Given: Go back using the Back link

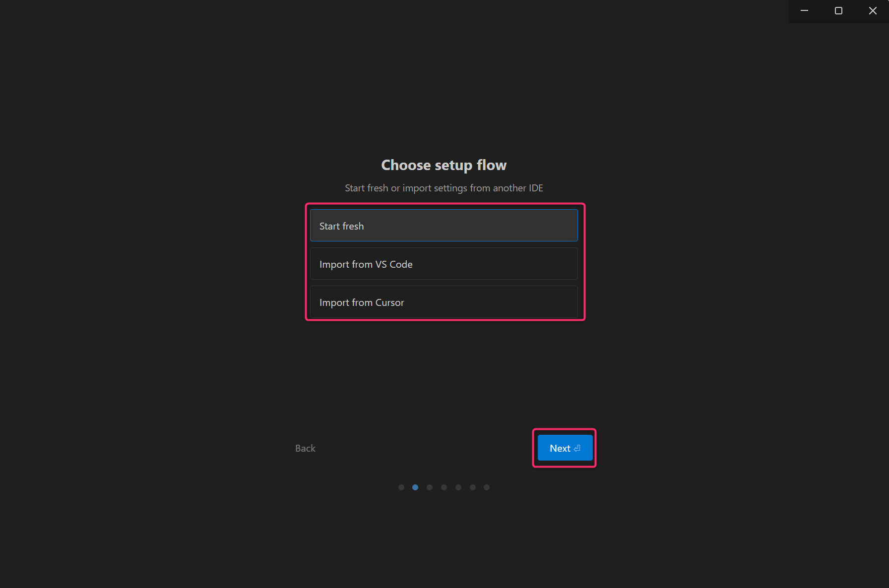Looking at the screenshot, I should [x=305, y=448].
